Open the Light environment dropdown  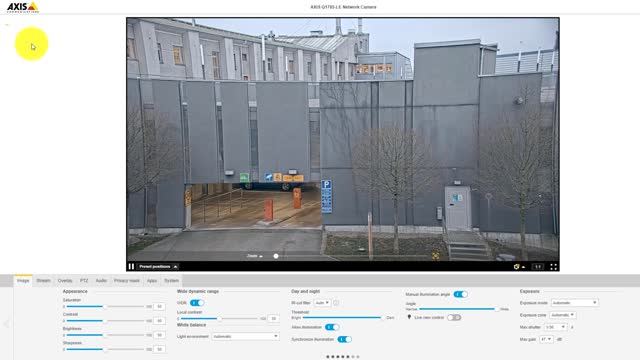246,336
